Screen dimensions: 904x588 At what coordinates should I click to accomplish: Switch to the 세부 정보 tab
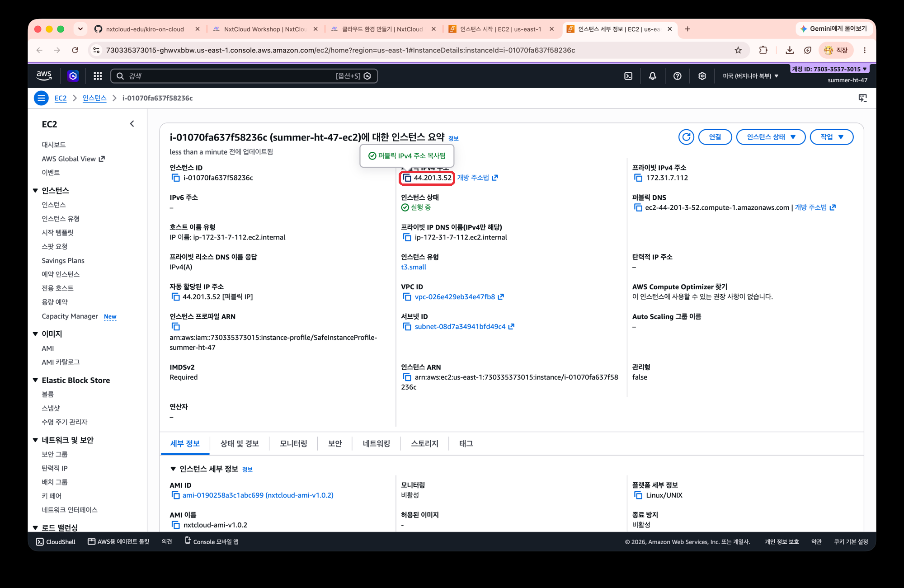[185, 444]
